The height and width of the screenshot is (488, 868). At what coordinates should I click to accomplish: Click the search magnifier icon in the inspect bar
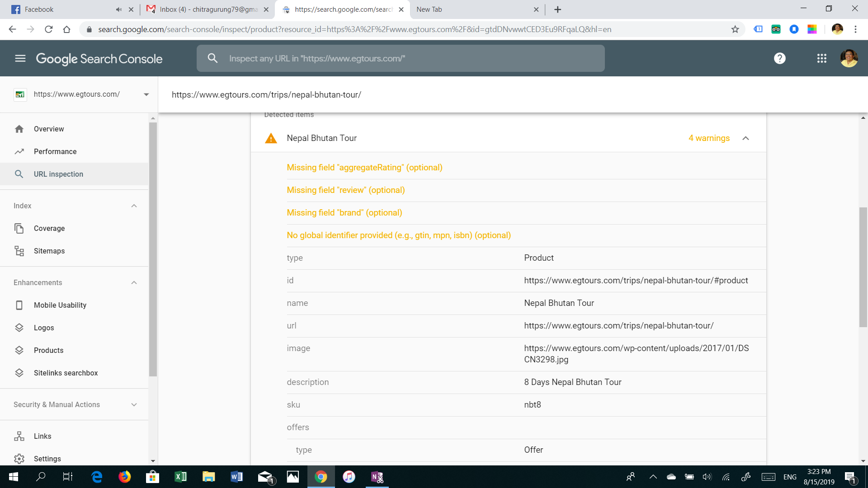212,58
